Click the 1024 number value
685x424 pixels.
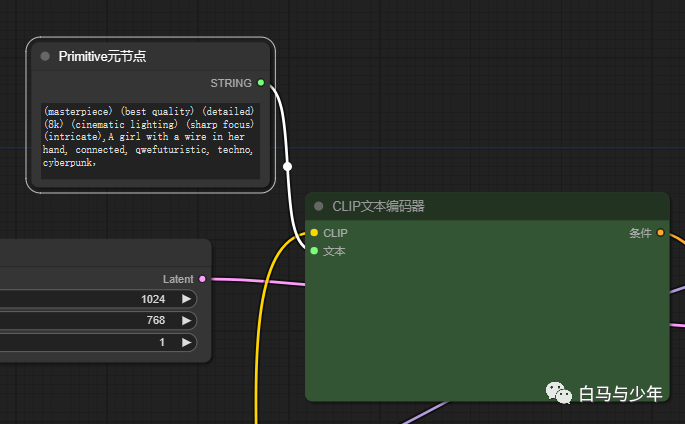(x=154, y=299)
